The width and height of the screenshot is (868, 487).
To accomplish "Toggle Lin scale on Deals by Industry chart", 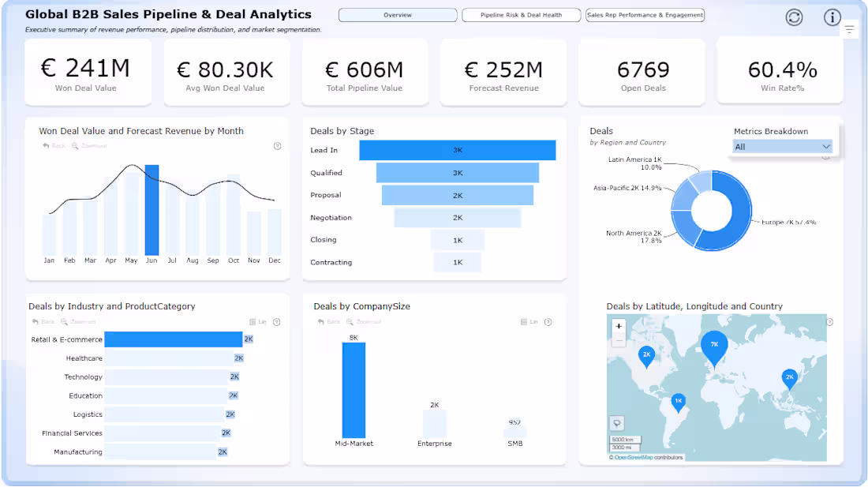I will tap(264, 322).
